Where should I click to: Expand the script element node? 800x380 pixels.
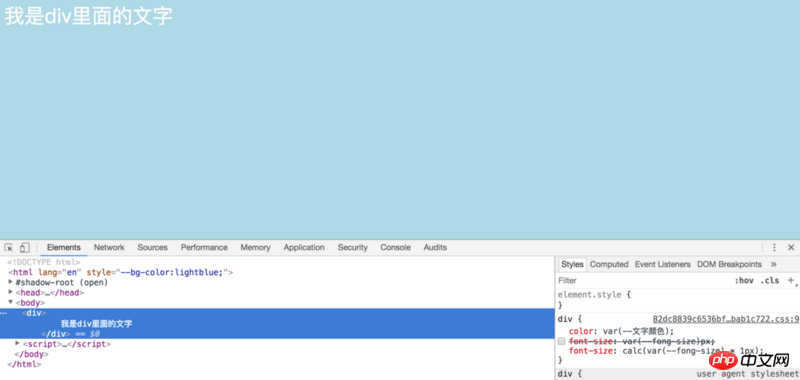(17, 343)
